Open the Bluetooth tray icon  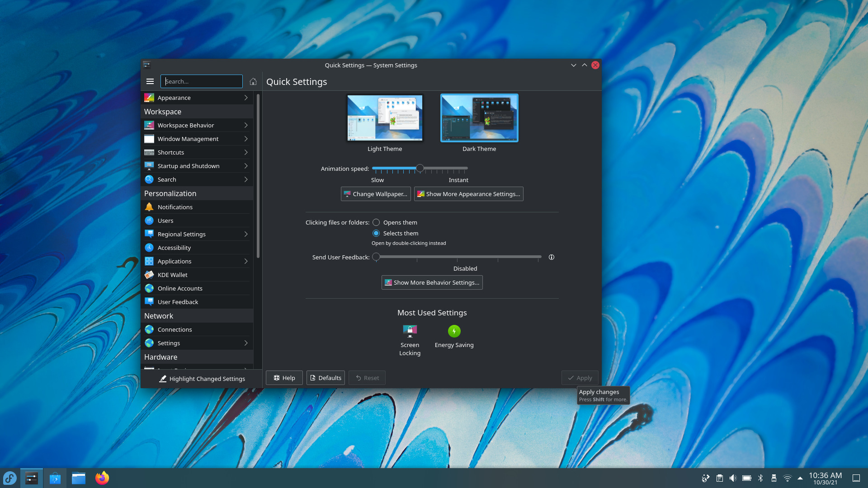point(760,478)
